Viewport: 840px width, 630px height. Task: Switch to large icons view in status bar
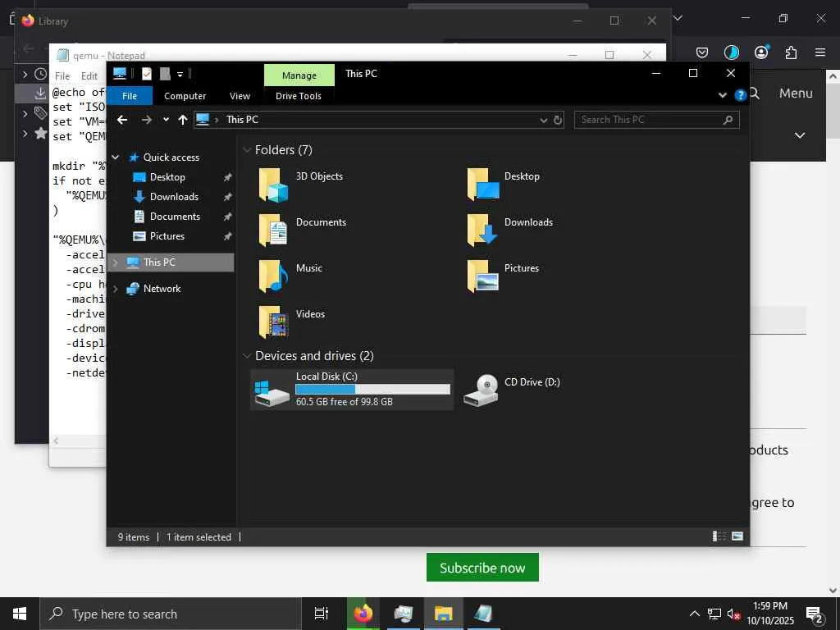[x=737, y=536]
